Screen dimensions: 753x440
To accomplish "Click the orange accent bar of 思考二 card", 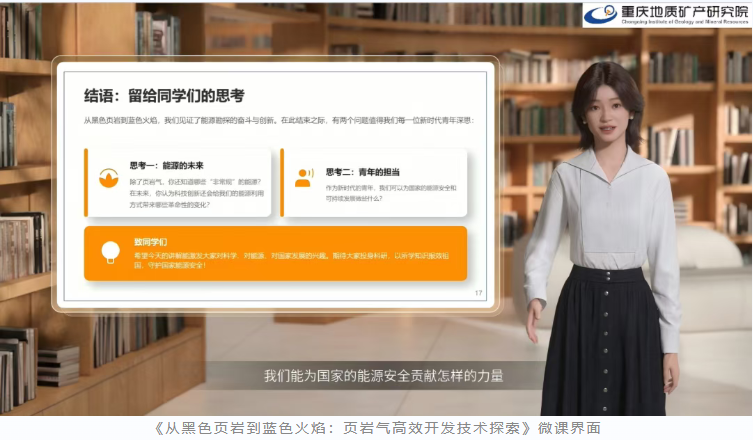I will pos(282,183).
